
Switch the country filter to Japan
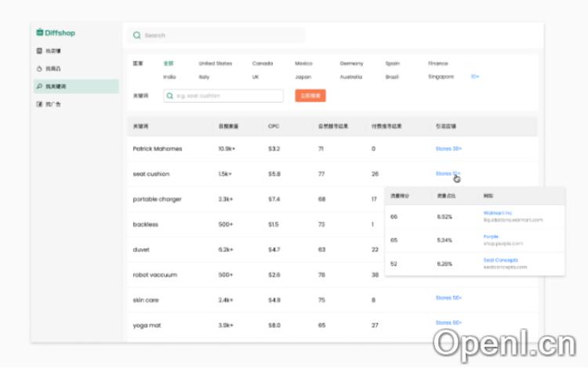303,77
